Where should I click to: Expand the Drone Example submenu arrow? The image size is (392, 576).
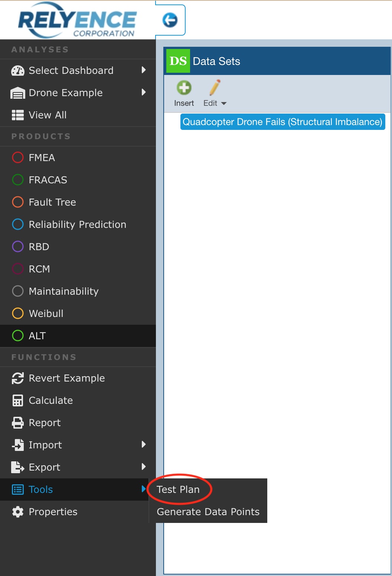(144, 92)
